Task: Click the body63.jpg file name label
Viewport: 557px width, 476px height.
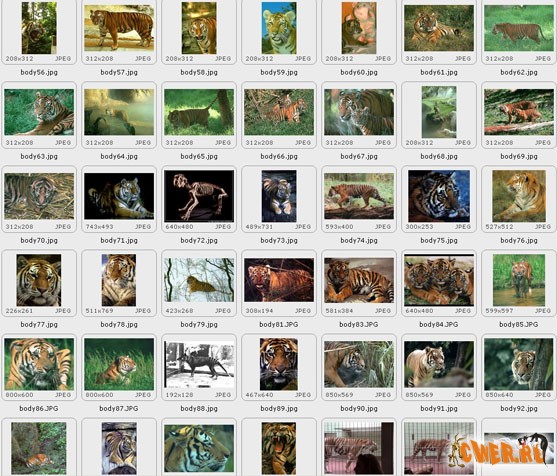Action: click(39, 156)
